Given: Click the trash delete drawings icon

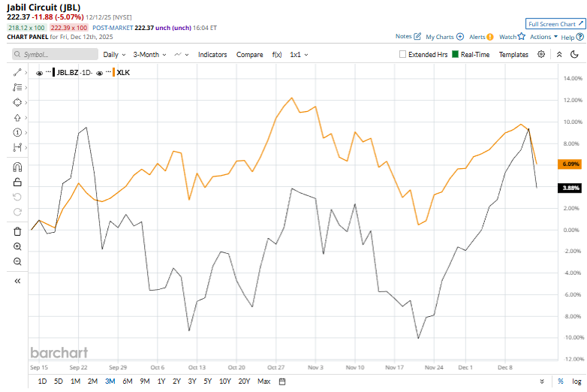Looking at the screenshot, I should pyautogui.click(x=17, y=232).
